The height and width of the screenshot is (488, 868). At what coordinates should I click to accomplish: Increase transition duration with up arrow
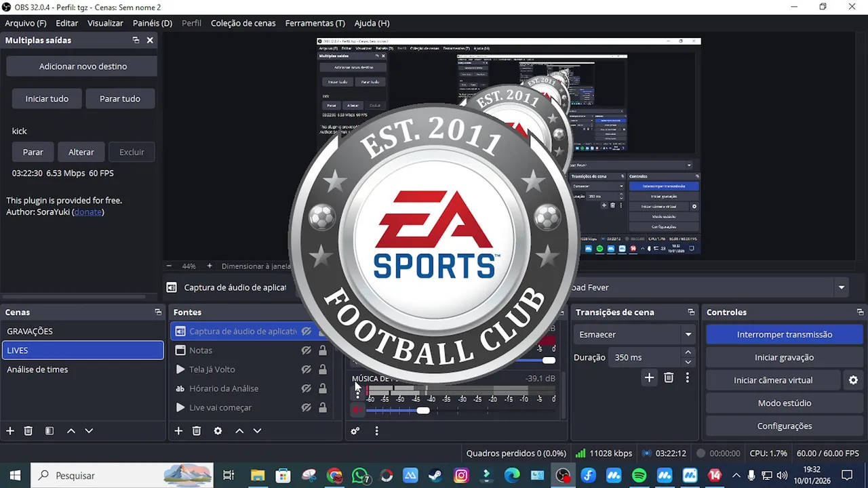688,352
